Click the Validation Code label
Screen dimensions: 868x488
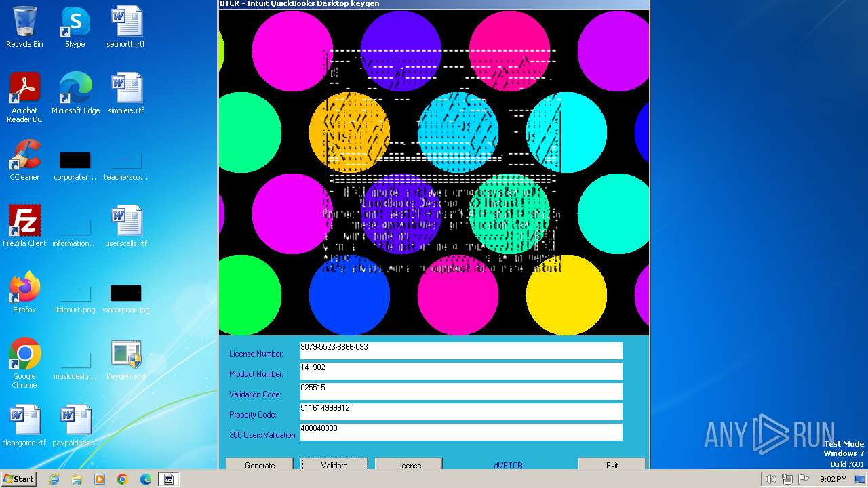[254, 394]
